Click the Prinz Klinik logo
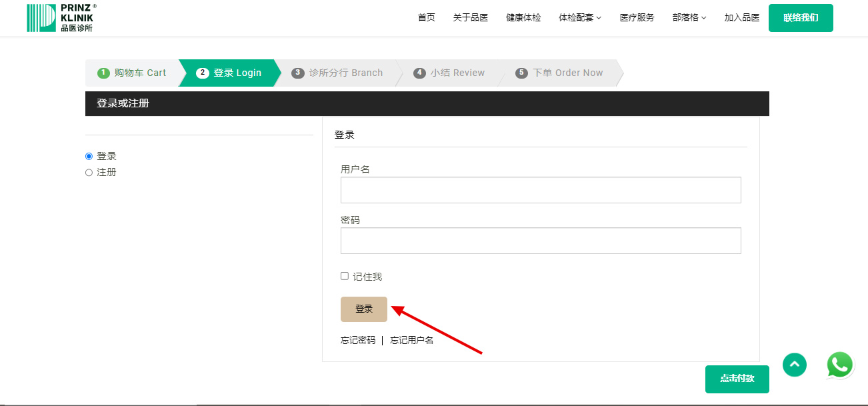This screenshot has height=406, width=868. click(61, 18)
